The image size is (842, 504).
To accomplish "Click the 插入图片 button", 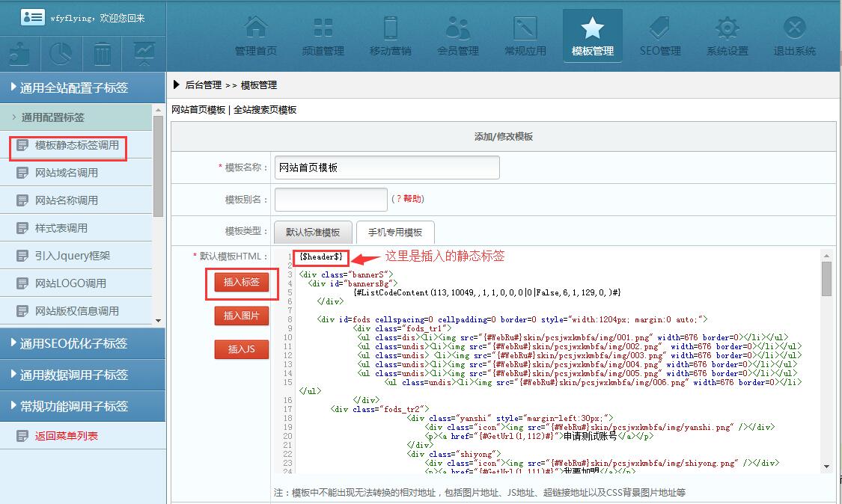I will tap(242, 316).
